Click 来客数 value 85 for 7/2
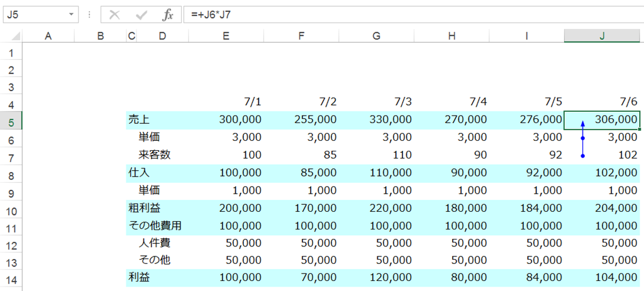Image resolution: width=644 pixels, height=291 pixels. pyautogui.click(x=301, y=155)
